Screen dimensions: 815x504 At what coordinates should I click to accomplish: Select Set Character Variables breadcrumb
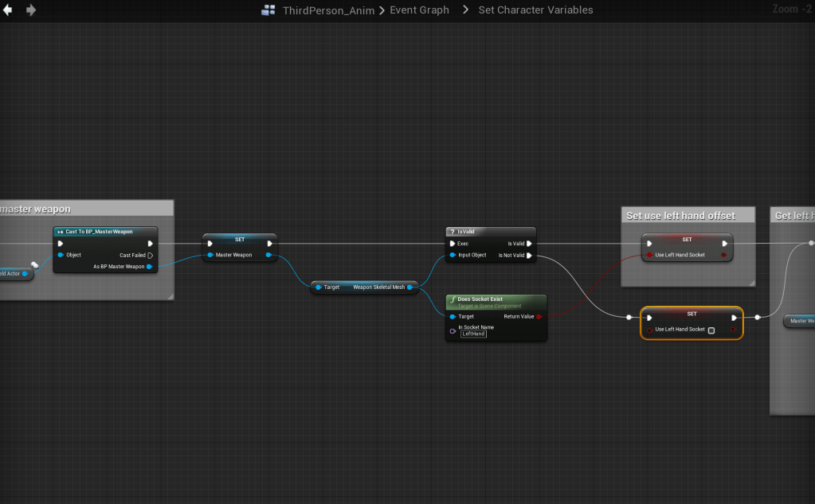point(535,10)
